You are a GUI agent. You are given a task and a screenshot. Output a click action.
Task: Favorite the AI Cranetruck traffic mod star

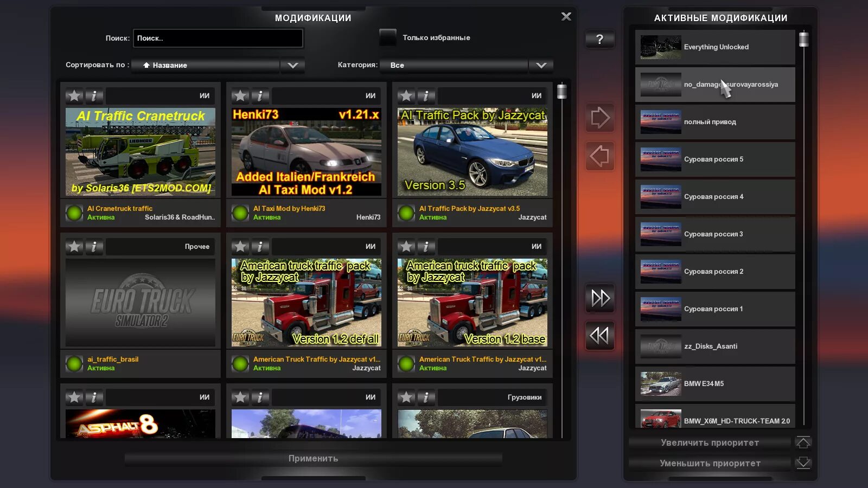pos(74,96)
